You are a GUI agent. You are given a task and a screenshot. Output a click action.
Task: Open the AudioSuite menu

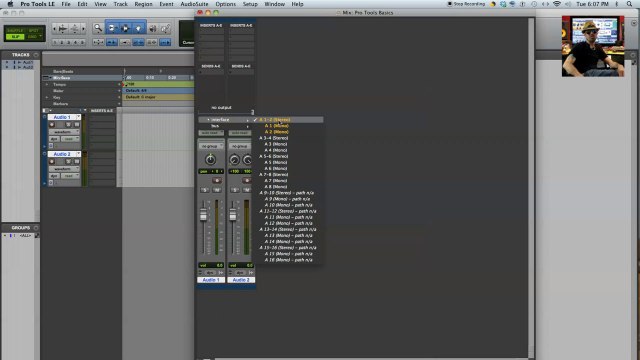[x=194, y=4]
